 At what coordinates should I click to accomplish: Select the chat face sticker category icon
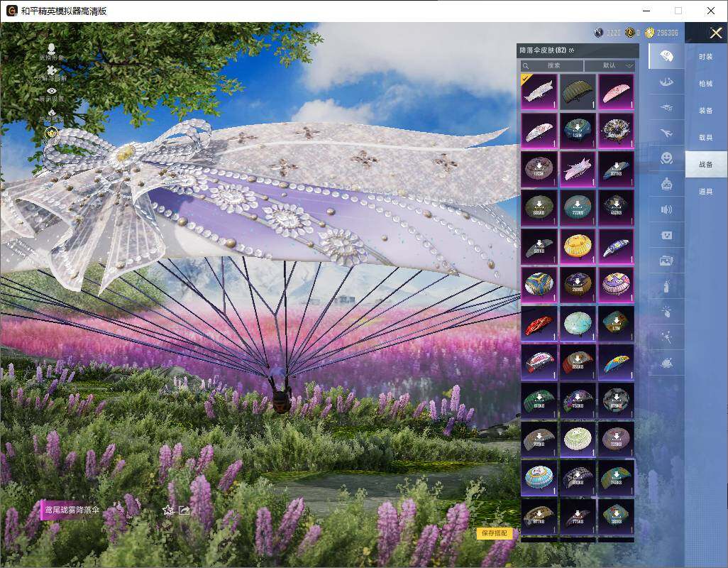coord(666,235)
